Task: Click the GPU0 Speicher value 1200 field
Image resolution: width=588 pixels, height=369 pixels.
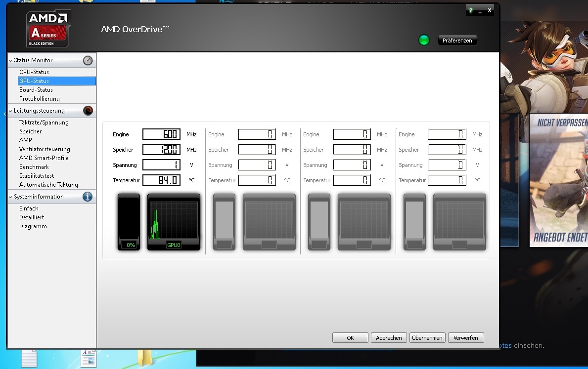Action: [x=161, y=150]
